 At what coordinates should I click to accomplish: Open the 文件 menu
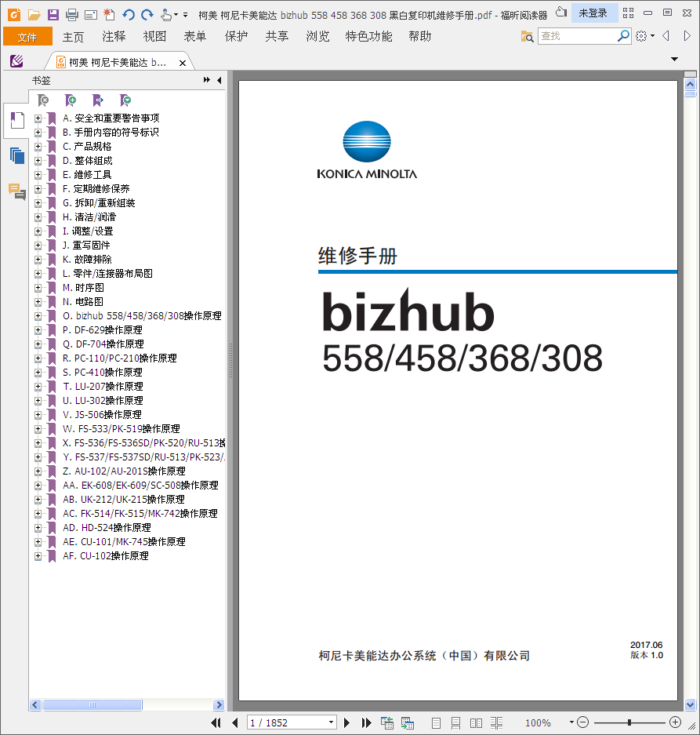(27, 37)
